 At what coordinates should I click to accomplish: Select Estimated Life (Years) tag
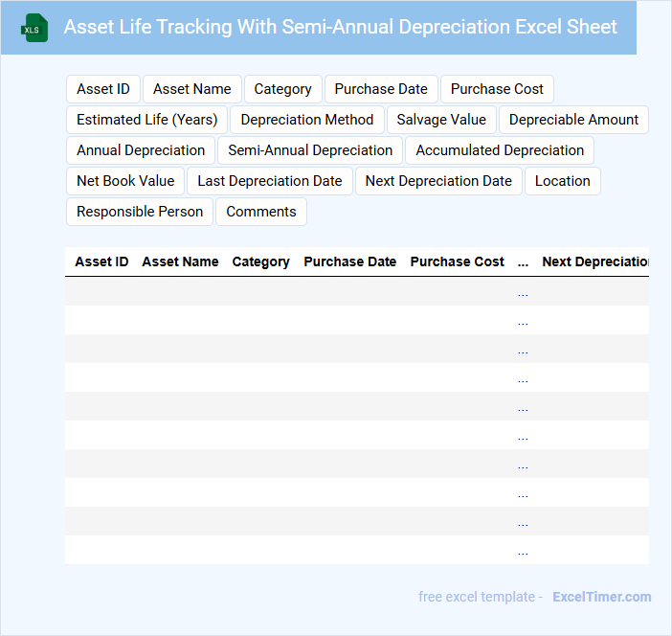(147, 120)
